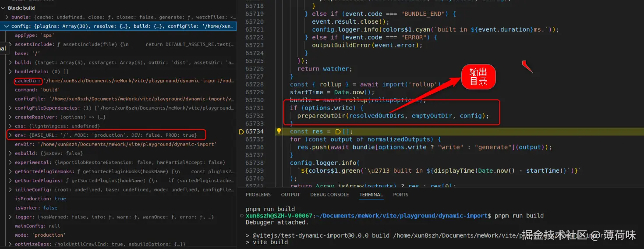Expand the bundle variable row
644x249 pixels.
[x=7, y=17]
